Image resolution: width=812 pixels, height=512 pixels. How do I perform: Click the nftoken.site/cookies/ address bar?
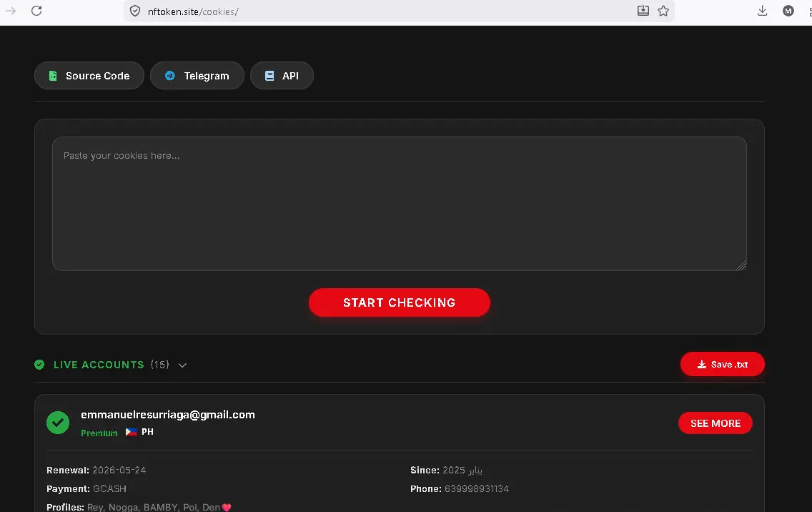(399, 11)
